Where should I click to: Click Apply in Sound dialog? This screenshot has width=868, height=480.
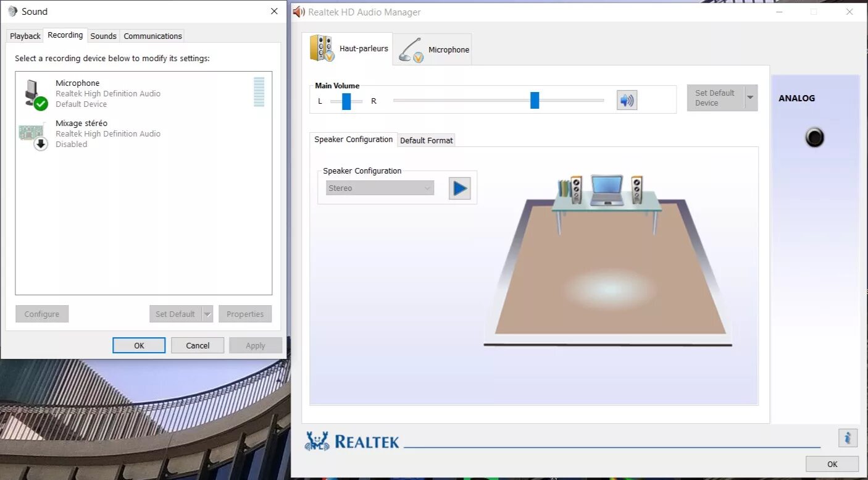256,345
